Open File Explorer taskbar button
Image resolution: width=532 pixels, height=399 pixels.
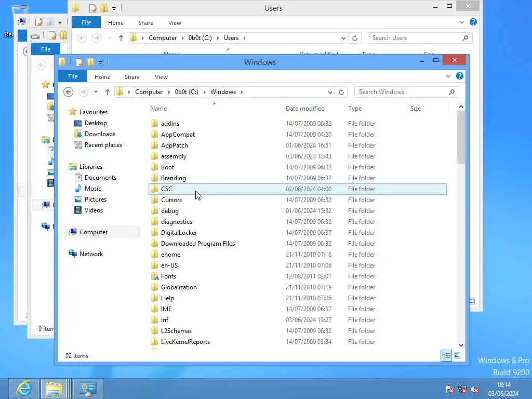(54, 389)
